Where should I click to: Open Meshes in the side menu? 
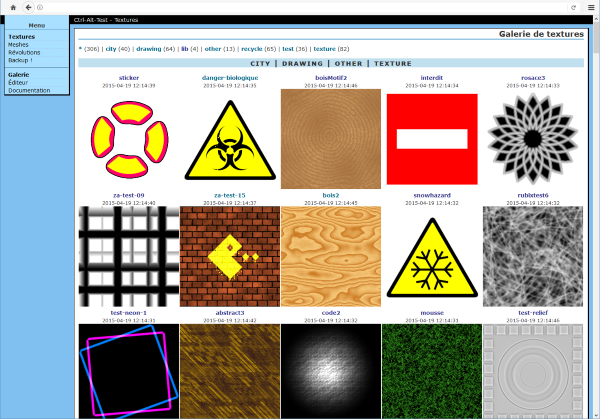point(18,45)
